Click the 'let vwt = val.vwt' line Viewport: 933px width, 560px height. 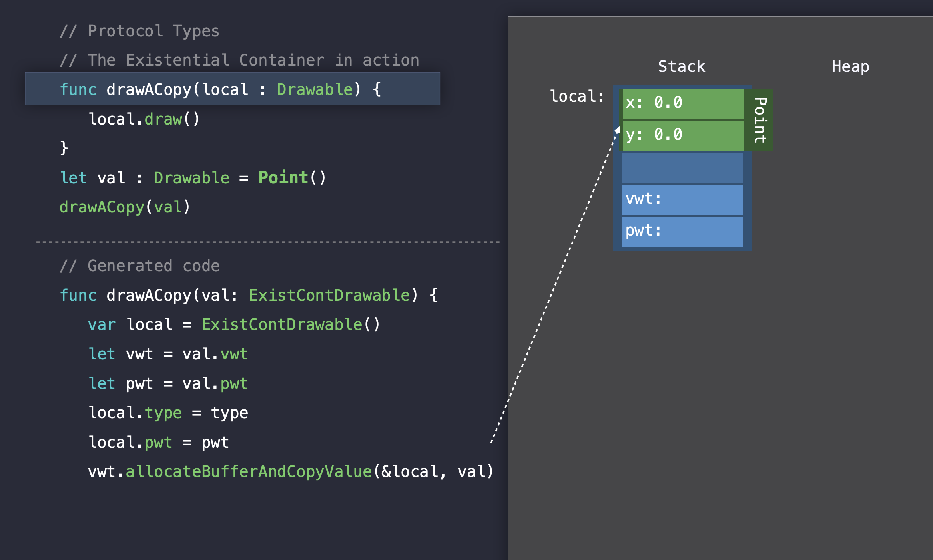[168, 354]
